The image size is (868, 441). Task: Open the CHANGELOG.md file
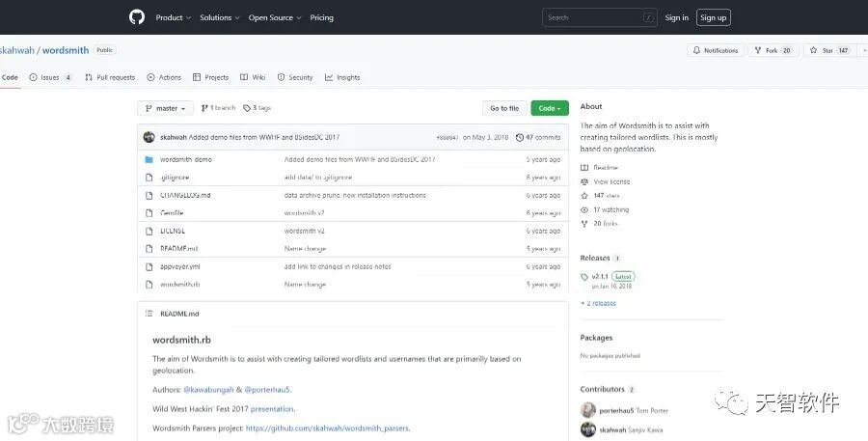(185, 195)
